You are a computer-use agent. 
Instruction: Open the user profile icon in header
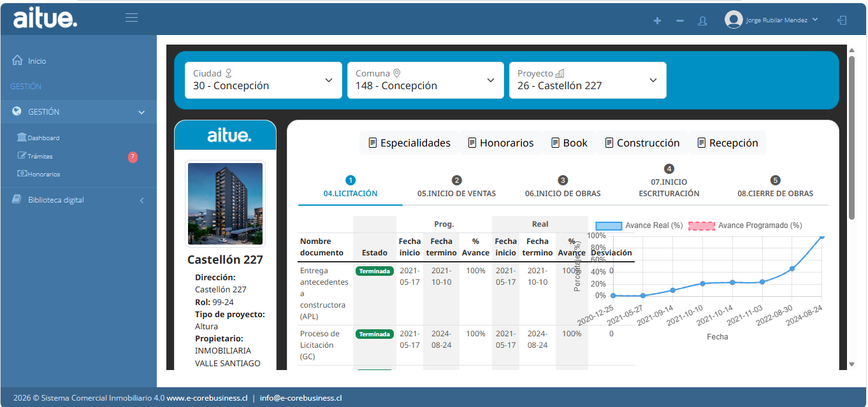703,21
